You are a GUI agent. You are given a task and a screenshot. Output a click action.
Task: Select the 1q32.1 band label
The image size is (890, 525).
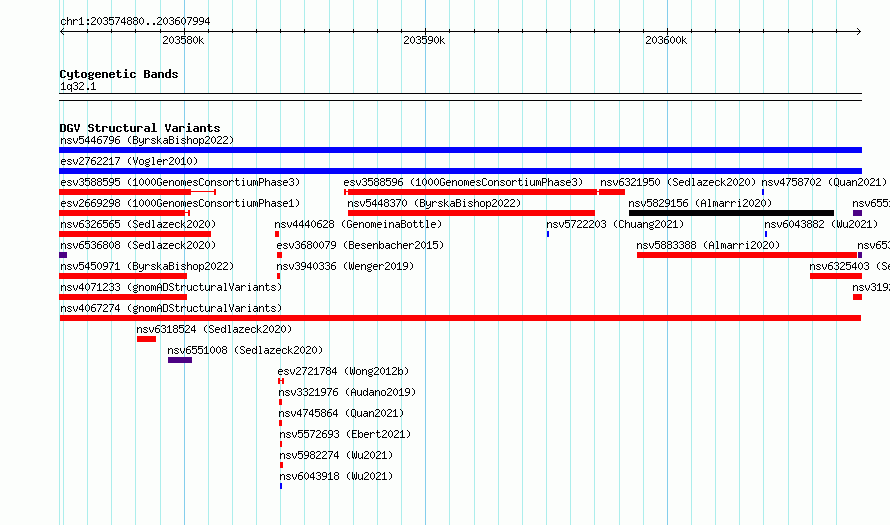(x=78, y=86)
